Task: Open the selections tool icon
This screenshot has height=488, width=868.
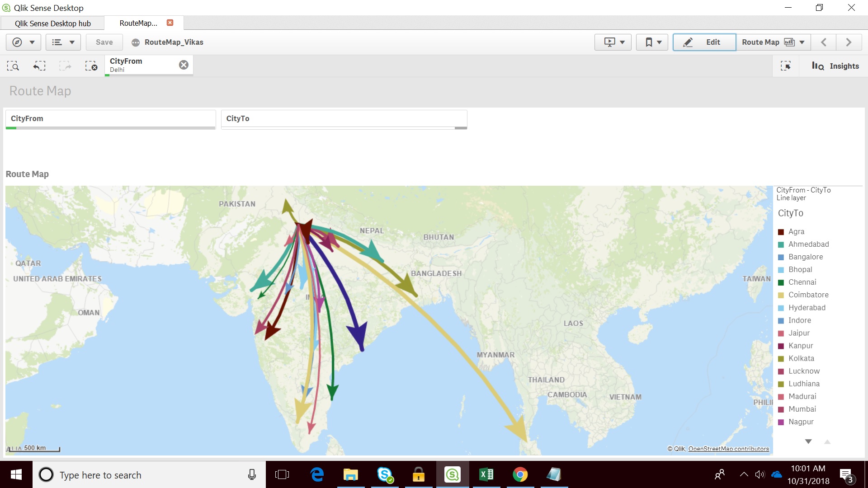Action: click(786, 66)
